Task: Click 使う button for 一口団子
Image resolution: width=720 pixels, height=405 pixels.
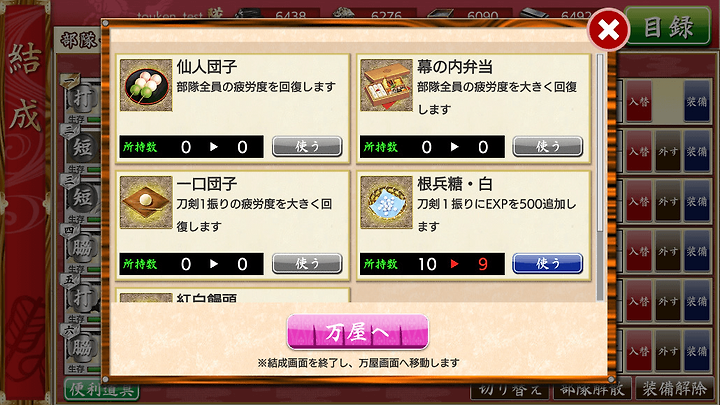Action: [307, 264]
